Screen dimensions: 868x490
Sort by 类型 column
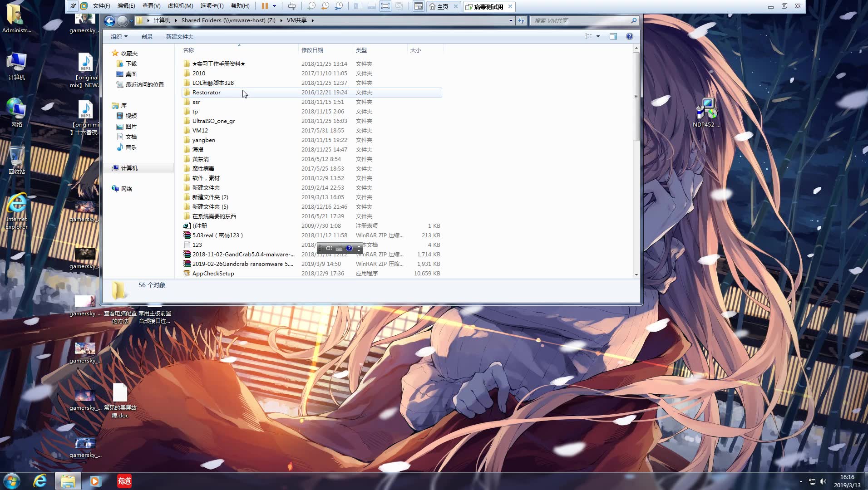[x=380, y=50]
